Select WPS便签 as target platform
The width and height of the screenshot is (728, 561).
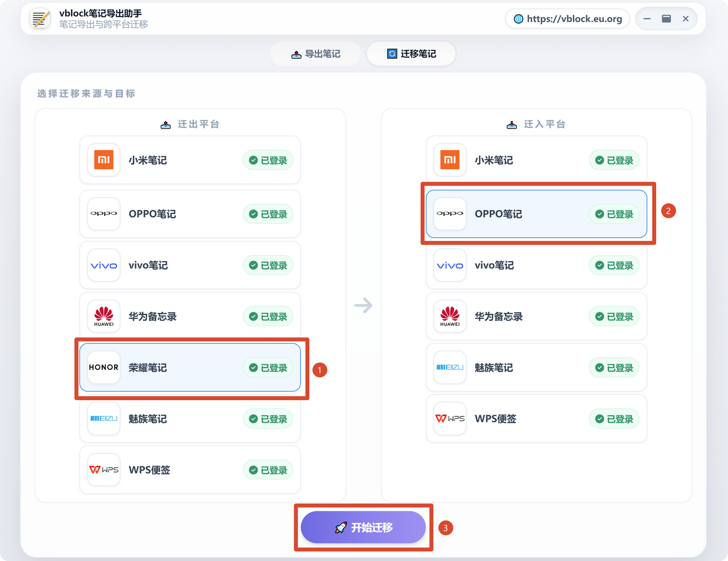(x=536, y=418)
